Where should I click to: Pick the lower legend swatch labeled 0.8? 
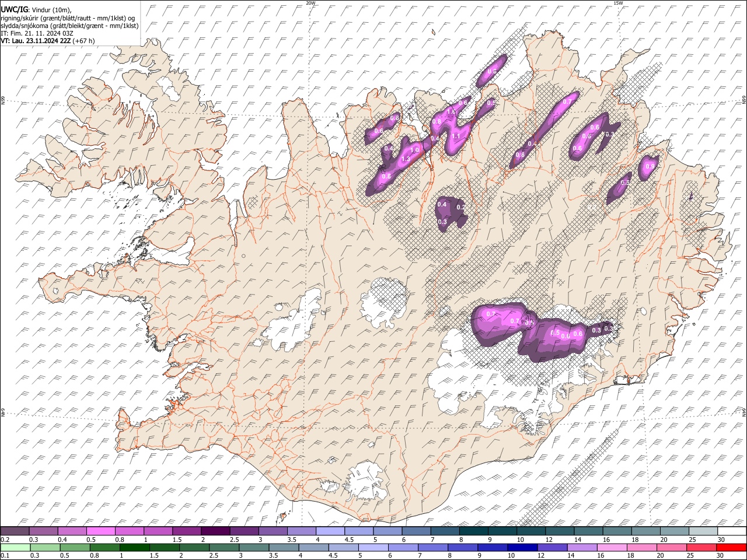104,547
